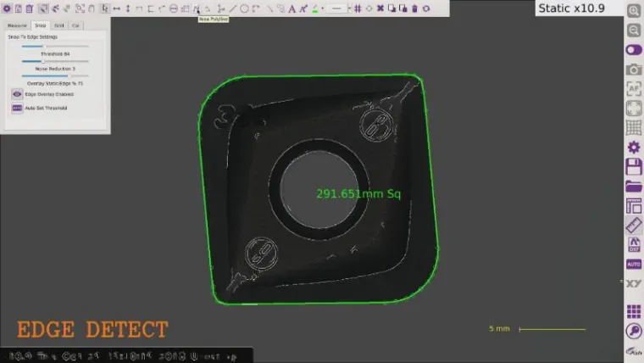The width and height of the screenshot is (644, 363).
Task: Save using the floppy disk icon
Action: (x=633, y=166)
